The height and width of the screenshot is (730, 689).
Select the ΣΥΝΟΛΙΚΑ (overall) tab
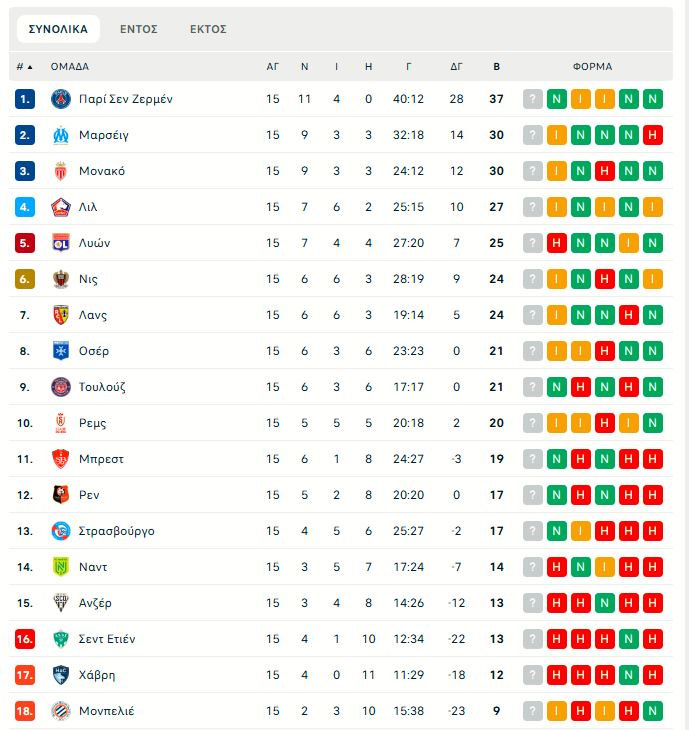tap(58, 29)
